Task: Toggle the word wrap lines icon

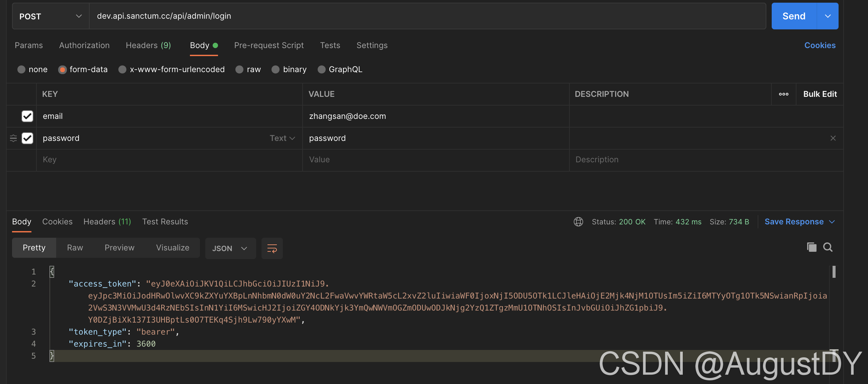Action: (272, 248)
